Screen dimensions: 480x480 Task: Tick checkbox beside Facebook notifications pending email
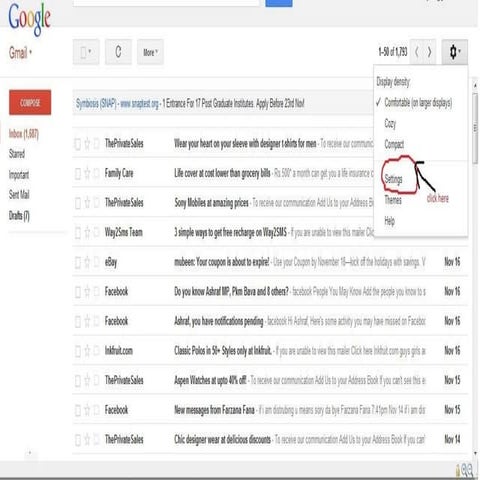[77, 321]
